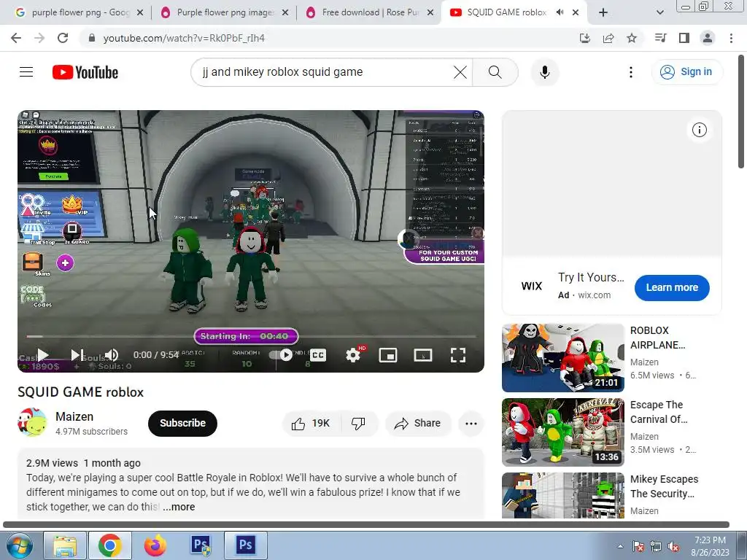Open the tray volume icon
Viewport: 747px width, 560px height.
coord(673,546)
